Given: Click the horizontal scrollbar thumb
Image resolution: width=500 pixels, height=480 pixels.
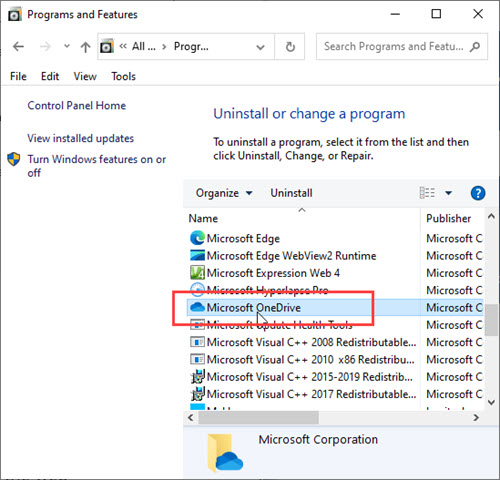Looking at the screenshot, I should 258,417.
